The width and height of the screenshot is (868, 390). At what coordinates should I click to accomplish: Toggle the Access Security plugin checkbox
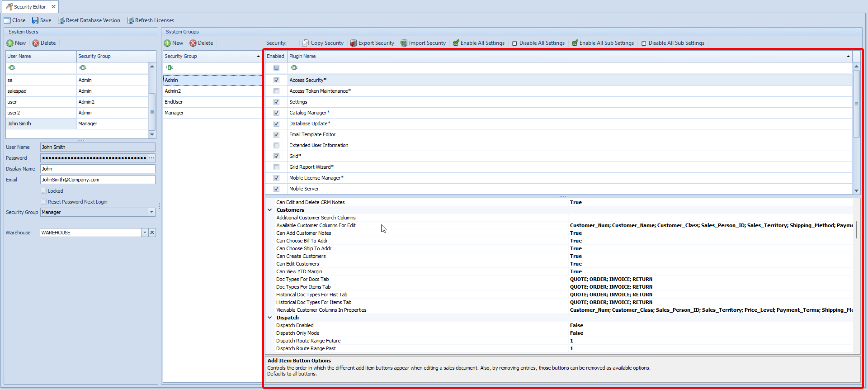tap(277, 81)
